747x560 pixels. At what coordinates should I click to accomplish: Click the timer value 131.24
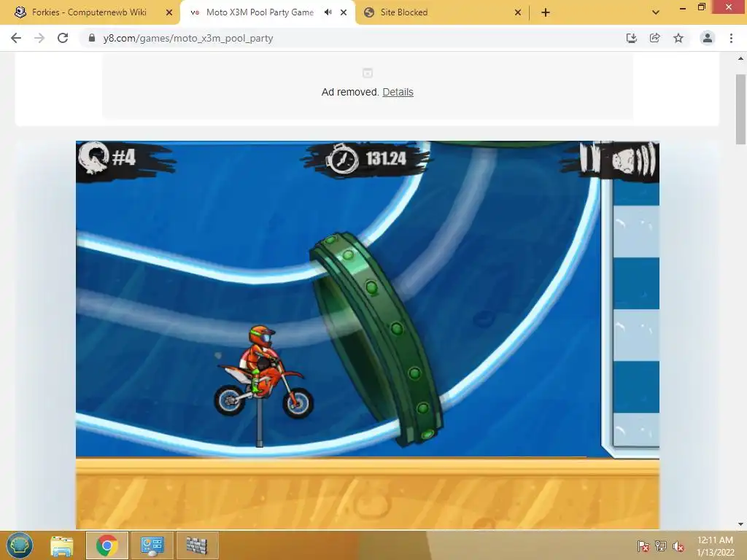(386, 158)
